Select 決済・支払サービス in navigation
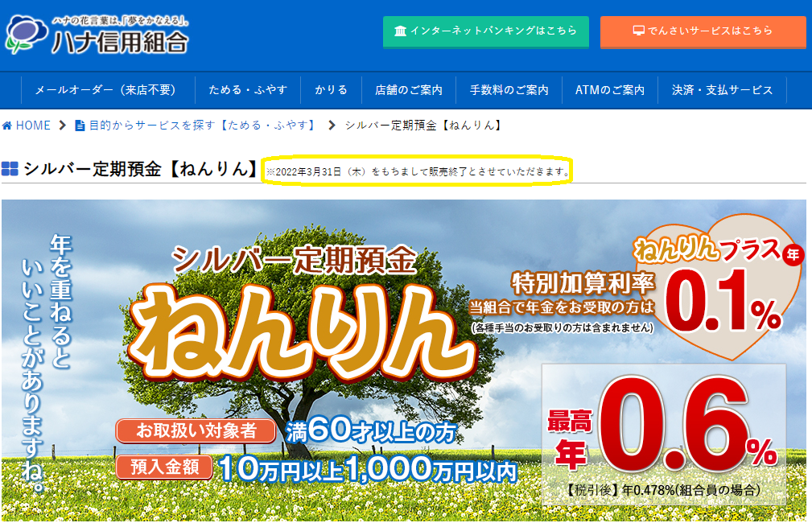This screenshot has height=527, width=812. 723,90
